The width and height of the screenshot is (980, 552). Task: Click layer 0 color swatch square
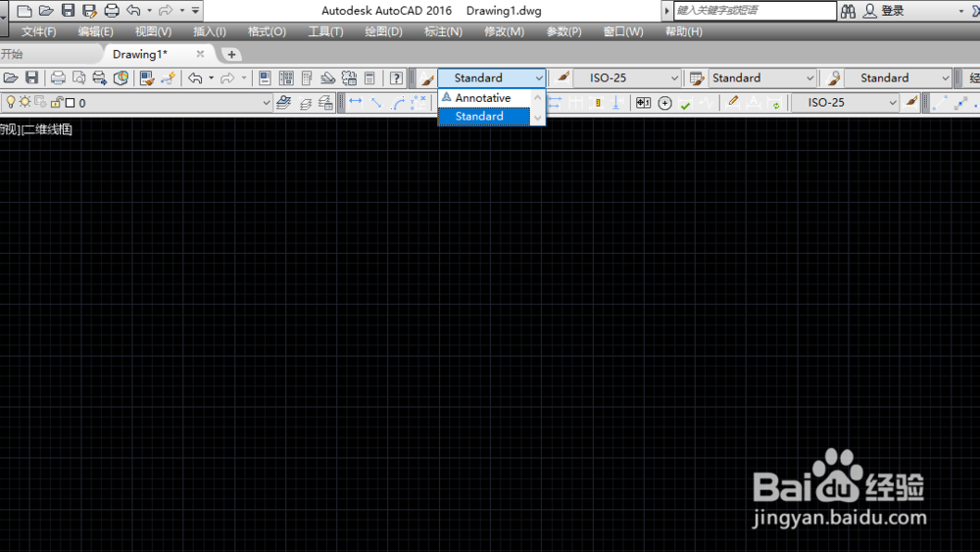[70, 103]
